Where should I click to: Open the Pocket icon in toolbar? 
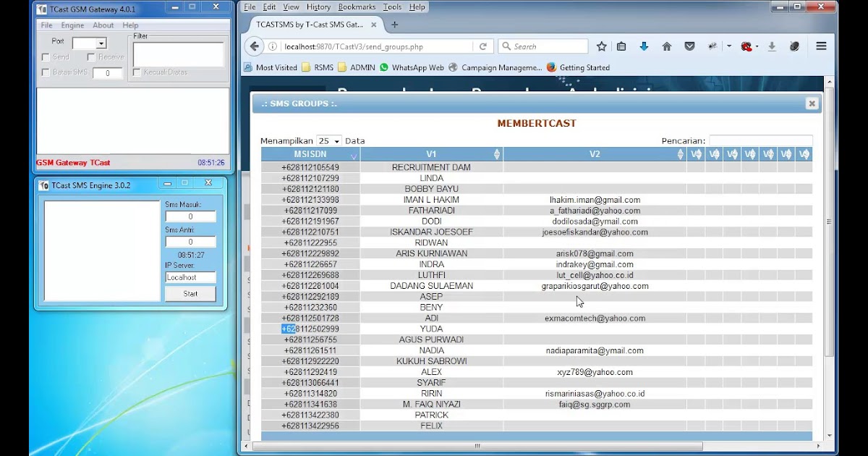tap(690, 46)
